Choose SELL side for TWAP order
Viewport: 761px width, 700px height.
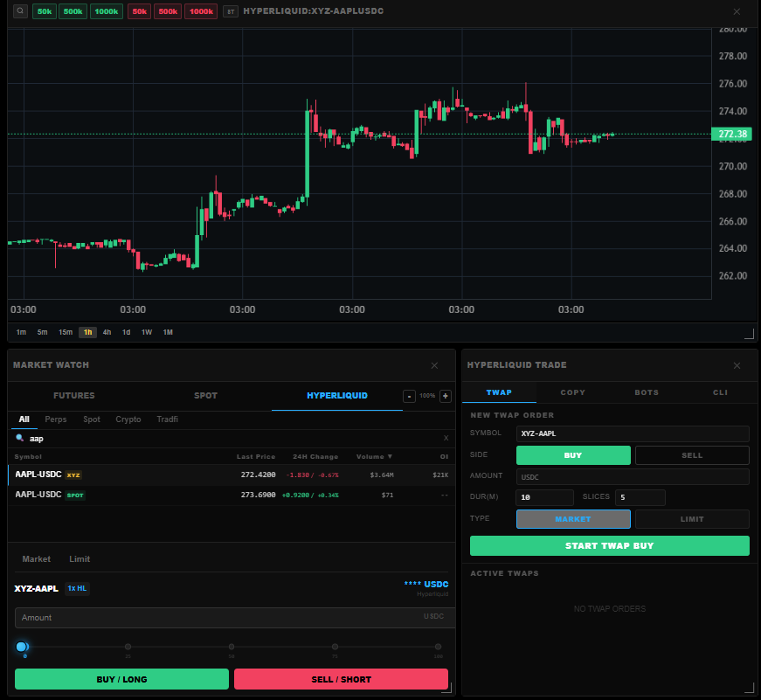point(692,455)
